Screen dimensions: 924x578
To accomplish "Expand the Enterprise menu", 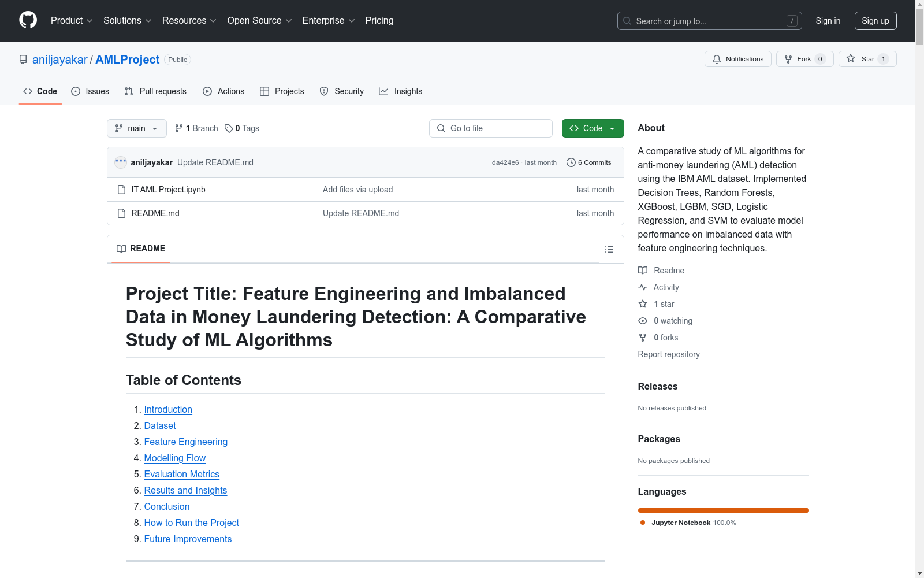I will tap(328, 20).
